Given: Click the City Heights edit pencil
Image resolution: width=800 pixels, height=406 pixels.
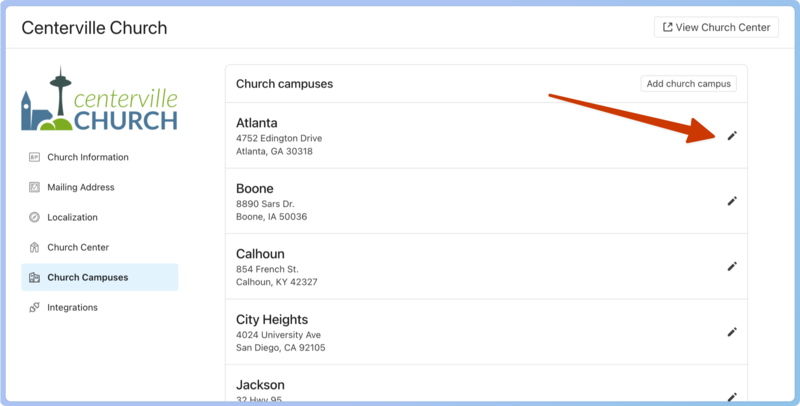Looking at the screenshot, I should click(x=732, y=332).
